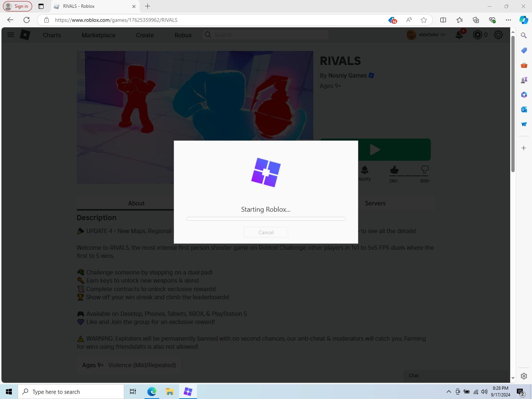Open Edge Settings and more menu
532x399 pixels.
[x=508, y=20]
